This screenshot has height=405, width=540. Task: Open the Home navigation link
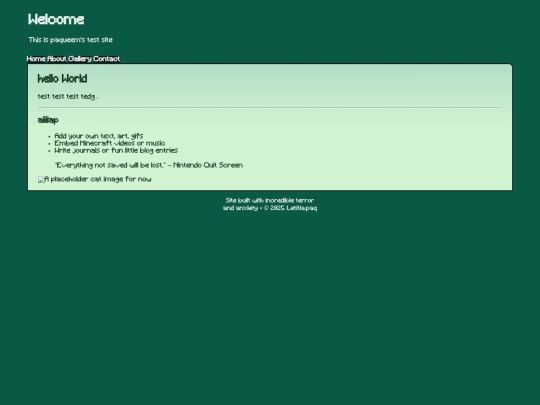point(36,59)
